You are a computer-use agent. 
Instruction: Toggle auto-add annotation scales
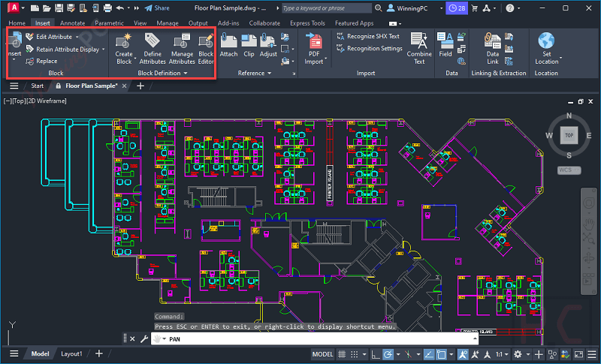476,354
